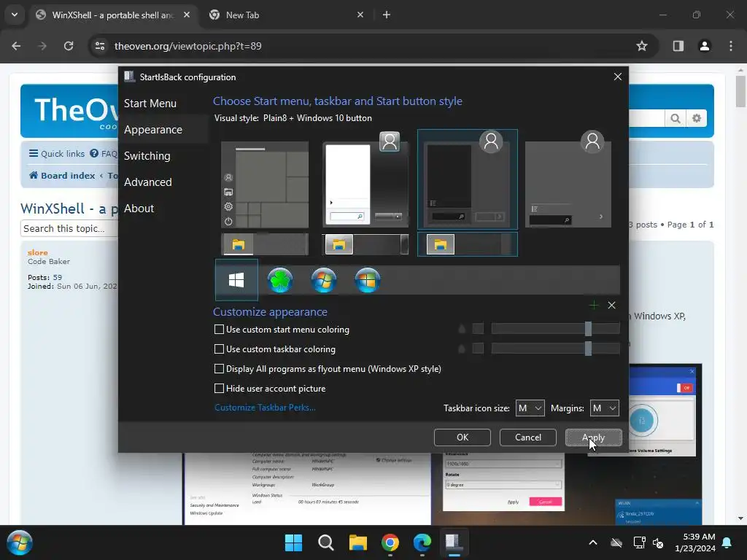Activate StartIsBack configuration taskbar icon
747x560 pixels.
[x=454, y=542]
